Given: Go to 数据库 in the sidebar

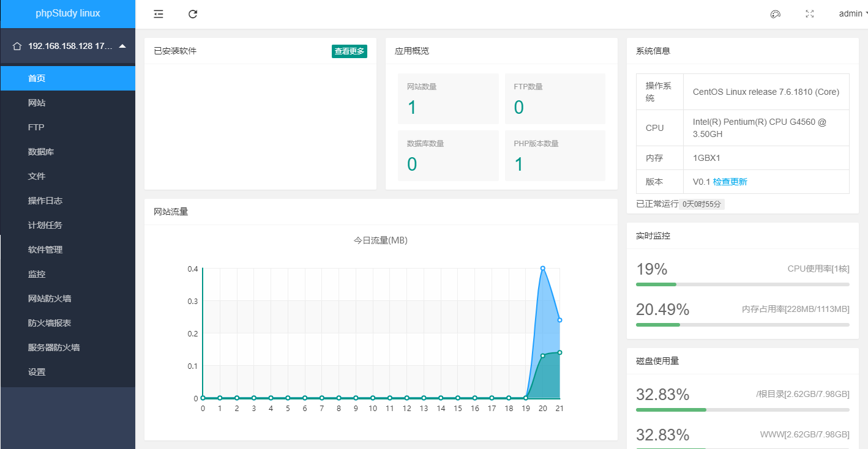Looking at the screenshot, I should [41, 152].
